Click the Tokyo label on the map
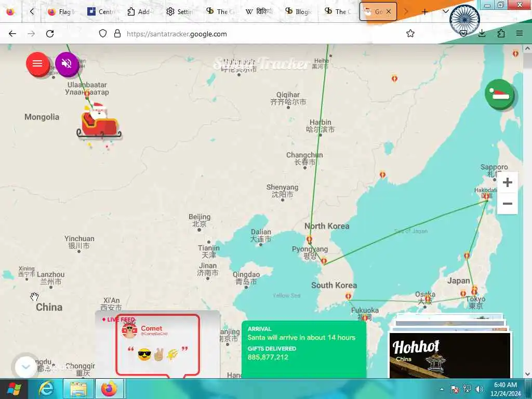532x399 pixels. 476,302
